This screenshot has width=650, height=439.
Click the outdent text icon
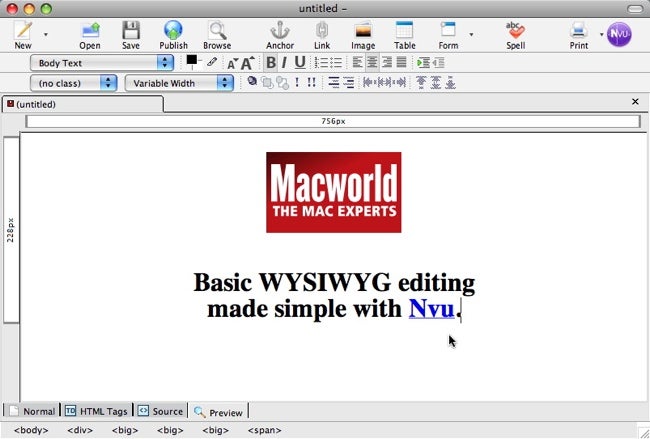click(x=438, y=63)
